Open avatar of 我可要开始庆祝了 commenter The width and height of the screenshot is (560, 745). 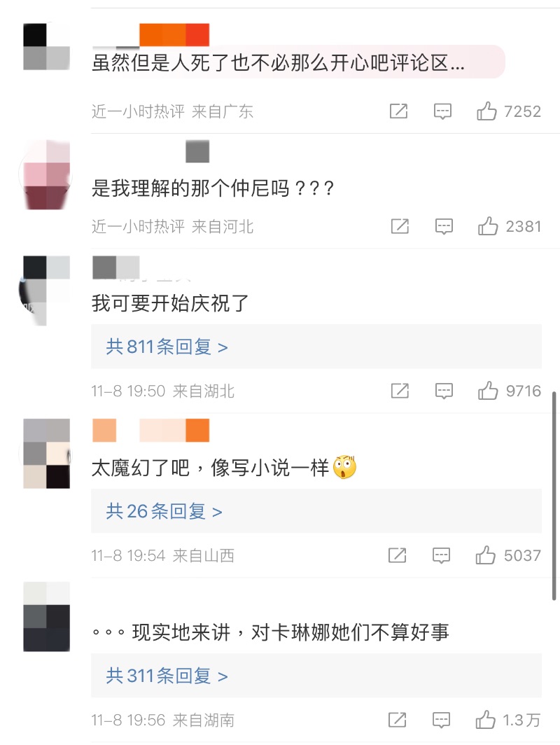coord(46,291)
